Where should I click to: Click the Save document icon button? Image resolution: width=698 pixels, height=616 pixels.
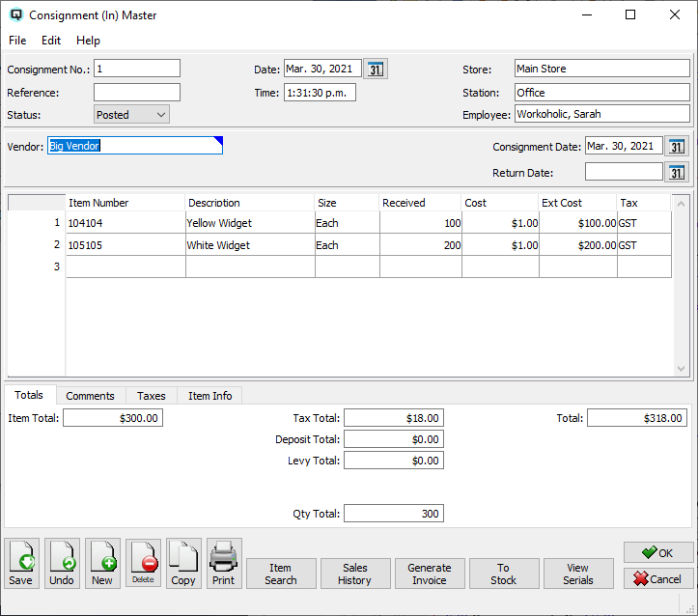point(22,564)
